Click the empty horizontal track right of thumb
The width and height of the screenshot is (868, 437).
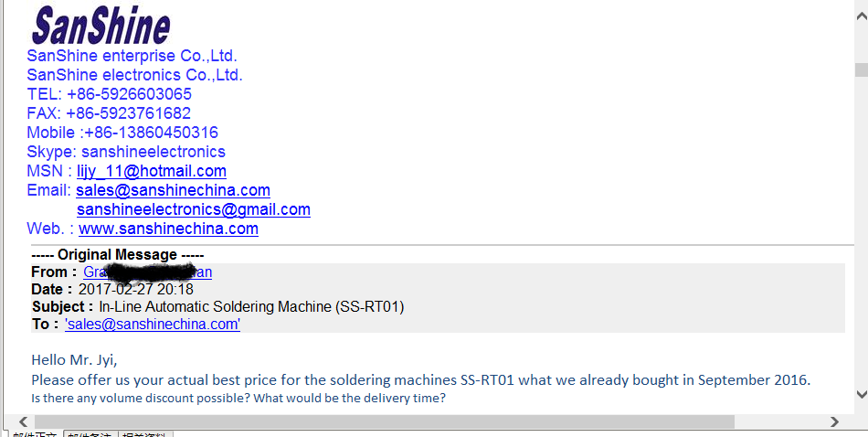click(780, 422)
